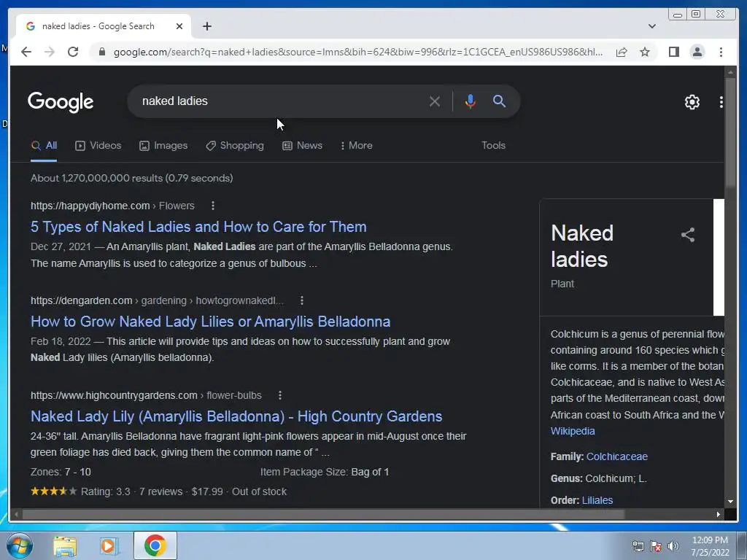Click the horizontal scrollbar left arrow
This screenshot has width=747, height=560.
(16, 514)
